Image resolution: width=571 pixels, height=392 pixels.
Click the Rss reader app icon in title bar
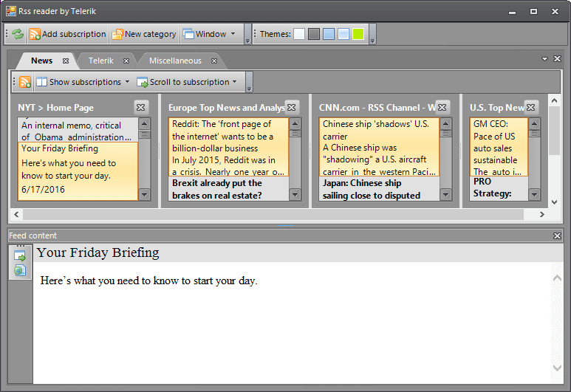(11, 11)
